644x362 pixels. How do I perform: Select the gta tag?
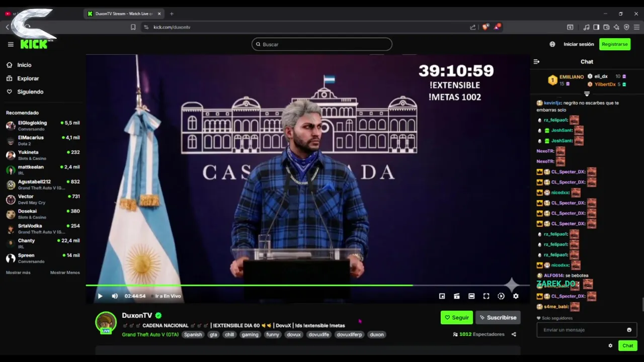tap(213, 334)
